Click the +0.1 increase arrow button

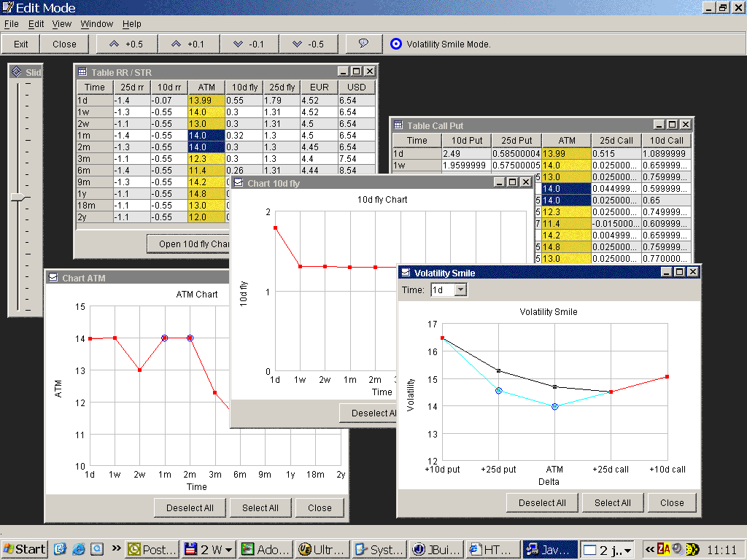tap(188, 44)
